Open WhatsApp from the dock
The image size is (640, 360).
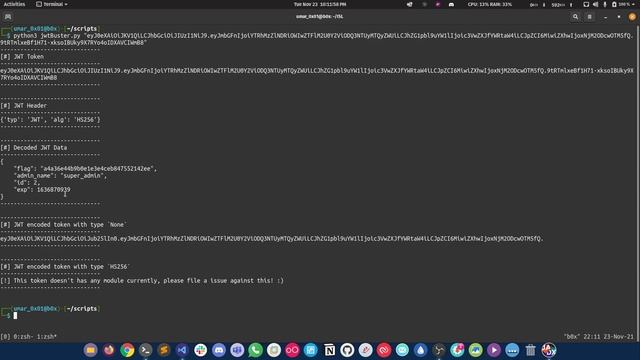point(256,350)
